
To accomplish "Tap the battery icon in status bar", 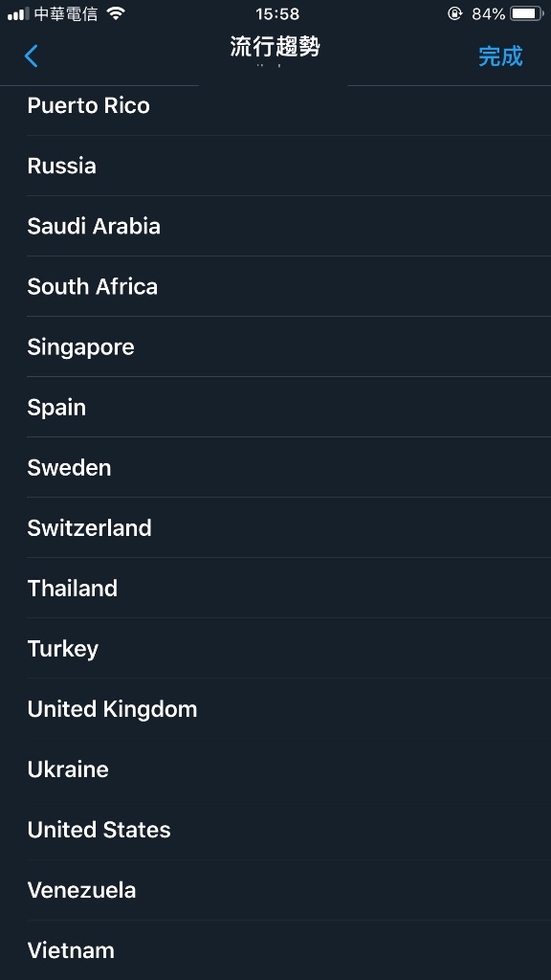I will pos(527,13).
